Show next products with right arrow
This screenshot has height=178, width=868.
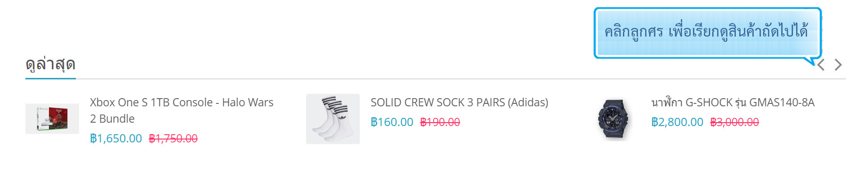tap(838, 65)
